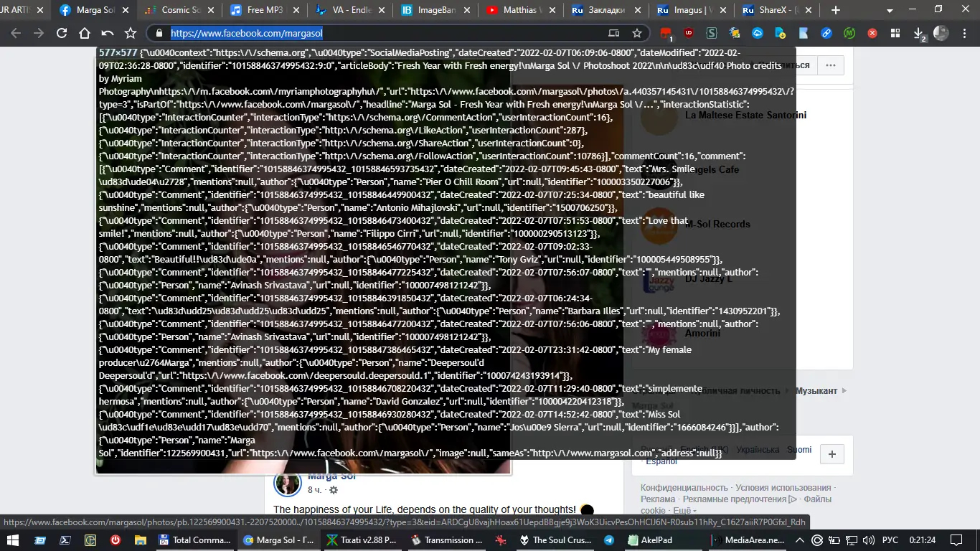
Task: Switch language to Suomi
Action: tap(799, 450)
